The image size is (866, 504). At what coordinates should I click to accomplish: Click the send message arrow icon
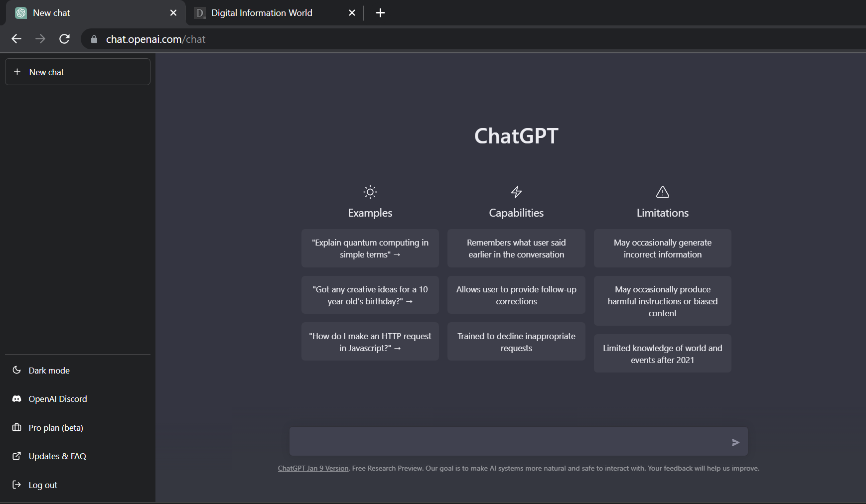point(735,442)
